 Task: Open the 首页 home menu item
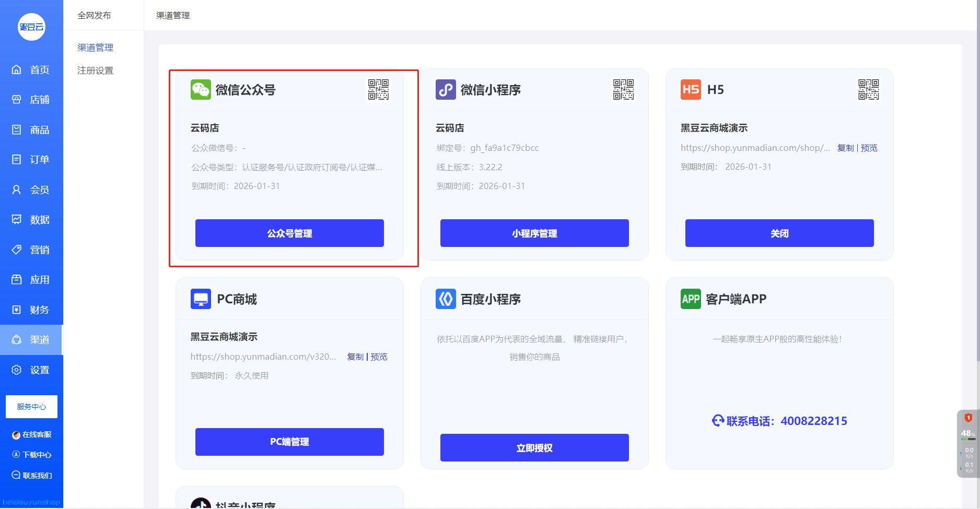[x=31, y=69]
